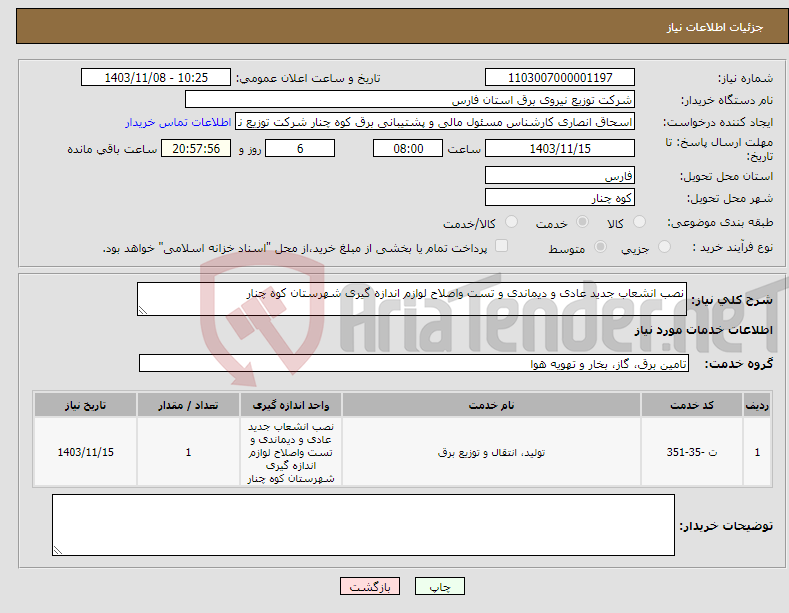Click the delivery province field فارس

560,176
